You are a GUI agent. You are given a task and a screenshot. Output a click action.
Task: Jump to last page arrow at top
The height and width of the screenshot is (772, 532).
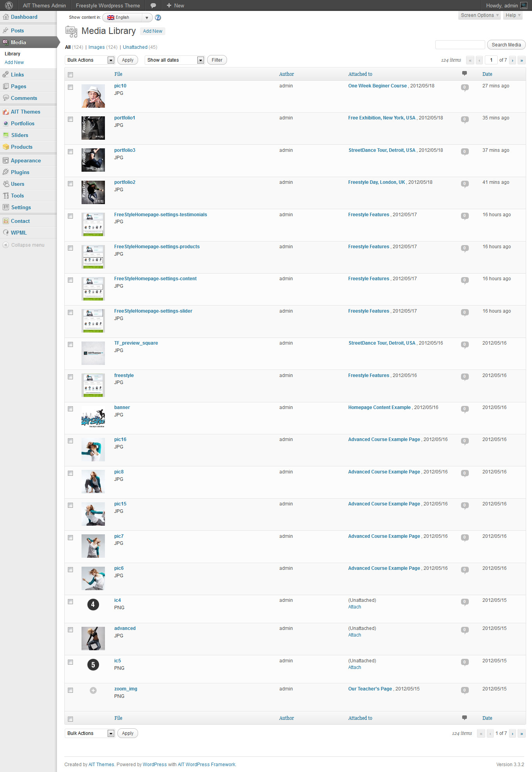point(521,60)
